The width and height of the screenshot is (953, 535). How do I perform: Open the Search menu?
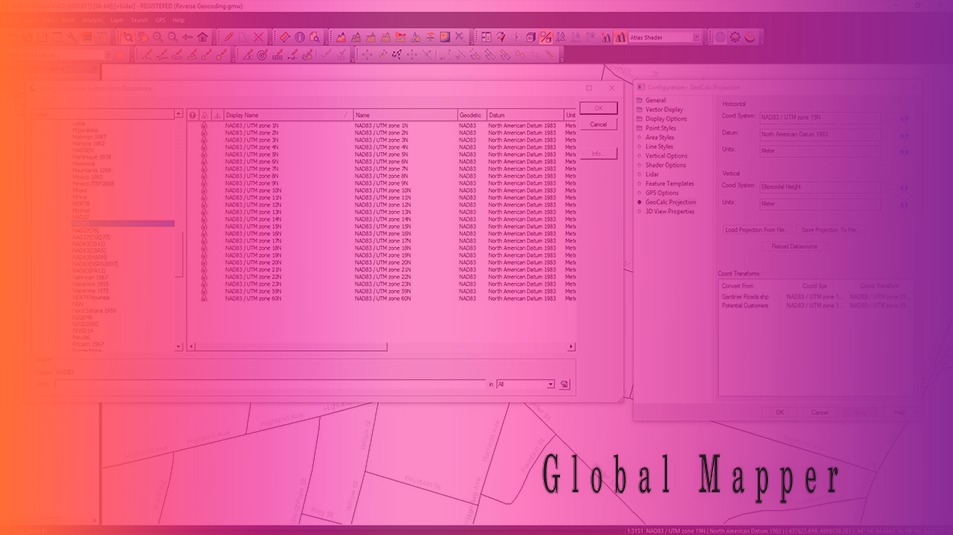[139, 20]
